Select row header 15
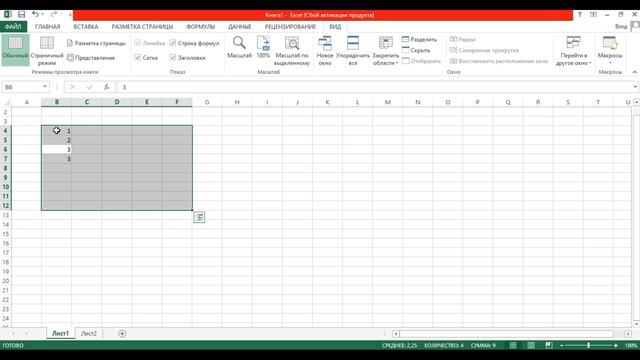Image resolution: width=640 pixels, height=360 pixels. click(x=6, y=234)
